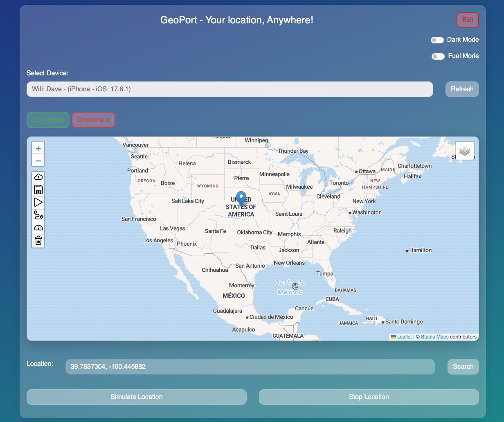
Task: Focus the Location coordinates input field
Action: (250, 367)
